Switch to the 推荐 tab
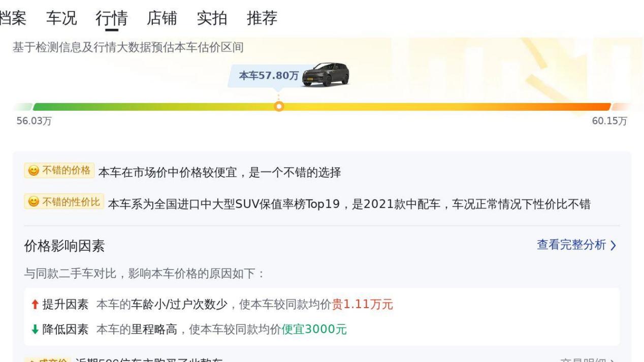 (x=262, y=18)
